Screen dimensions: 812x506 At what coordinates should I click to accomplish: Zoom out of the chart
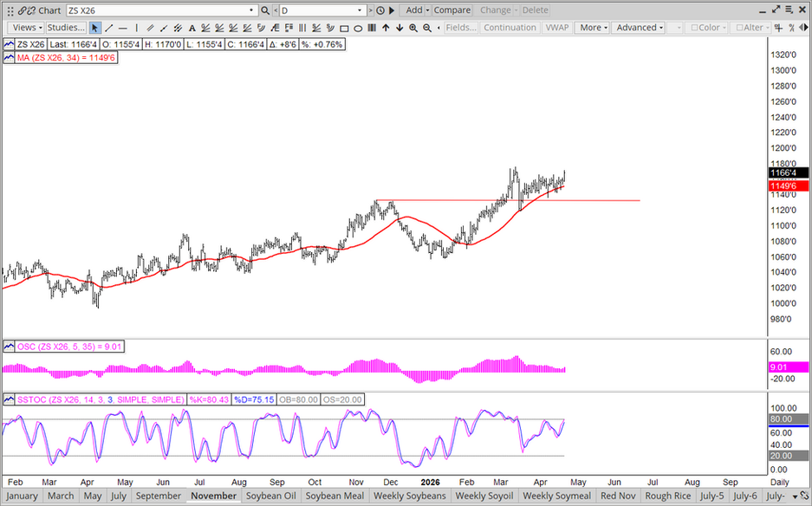(427, 28)
